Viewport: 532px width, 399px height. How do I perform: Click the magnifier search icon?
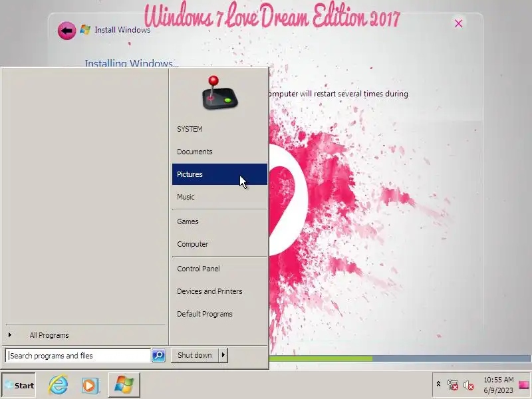click(x=158, y=355)
